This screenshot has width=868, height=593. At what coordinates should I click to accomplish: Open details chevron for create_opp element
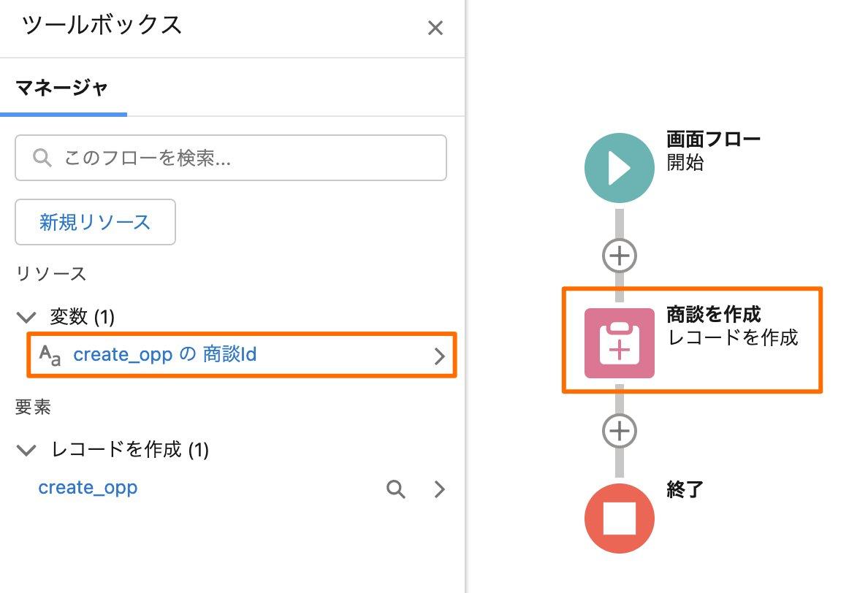tap(440, 489)
